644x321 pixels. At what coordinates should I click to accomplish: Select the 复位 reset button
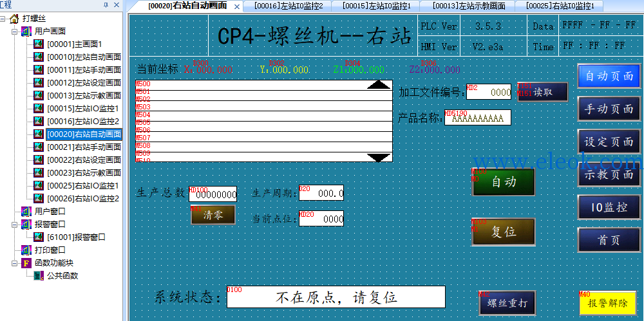click(504, 232)
